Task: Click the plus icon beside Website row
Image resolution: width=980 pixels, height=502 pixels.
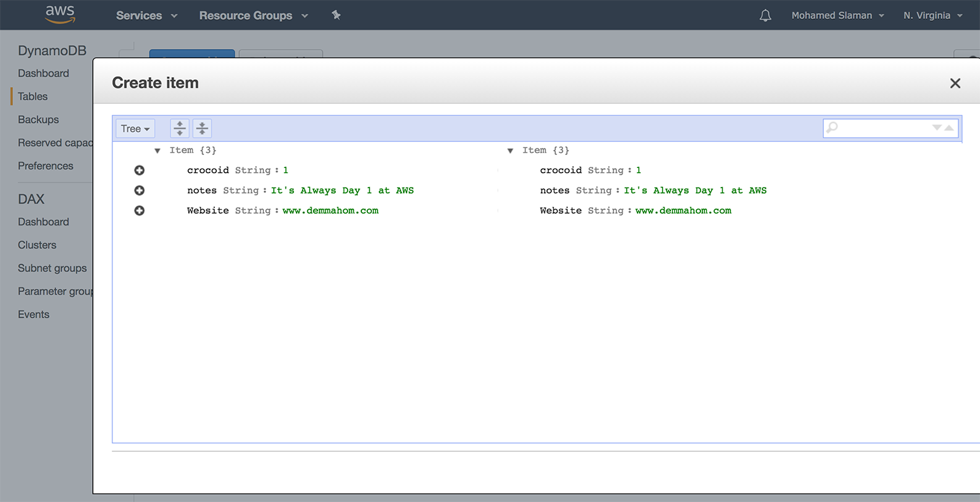Action: (139, 210)
